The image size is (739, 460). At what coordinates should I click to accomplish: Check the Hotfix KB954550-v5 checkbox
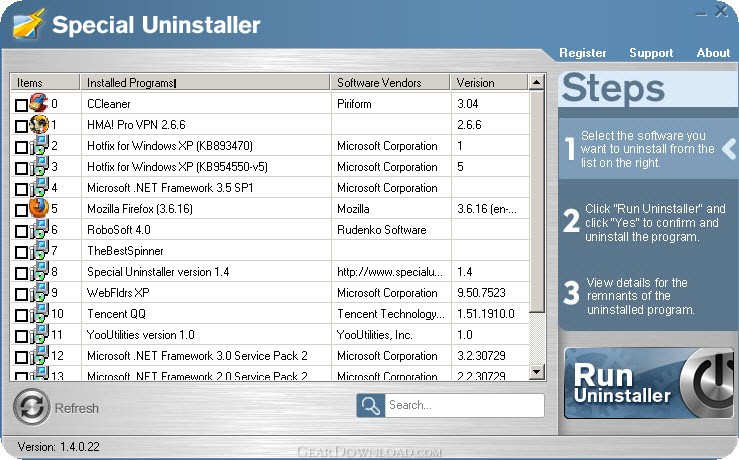click(21, 168)
